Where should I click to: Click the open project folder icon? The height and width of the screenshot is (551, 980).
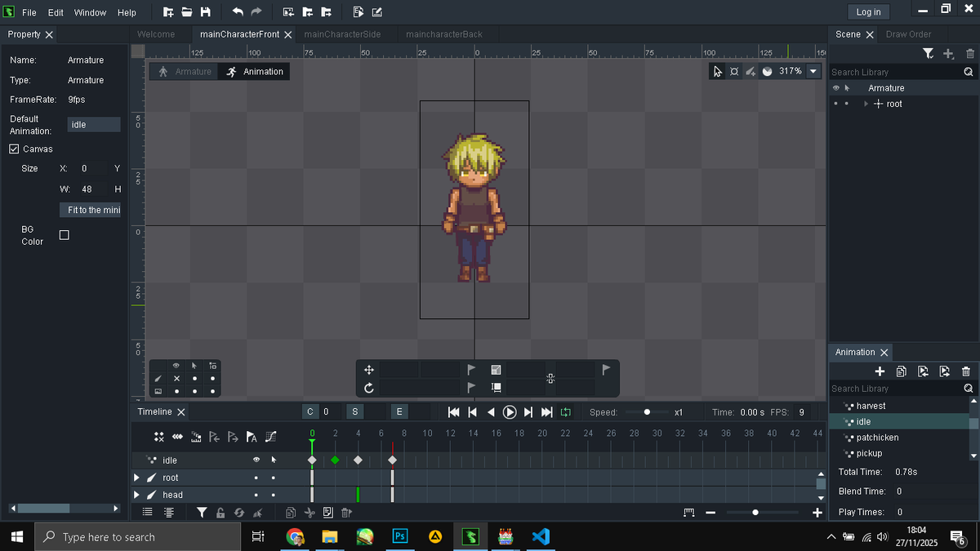[187, 12]
